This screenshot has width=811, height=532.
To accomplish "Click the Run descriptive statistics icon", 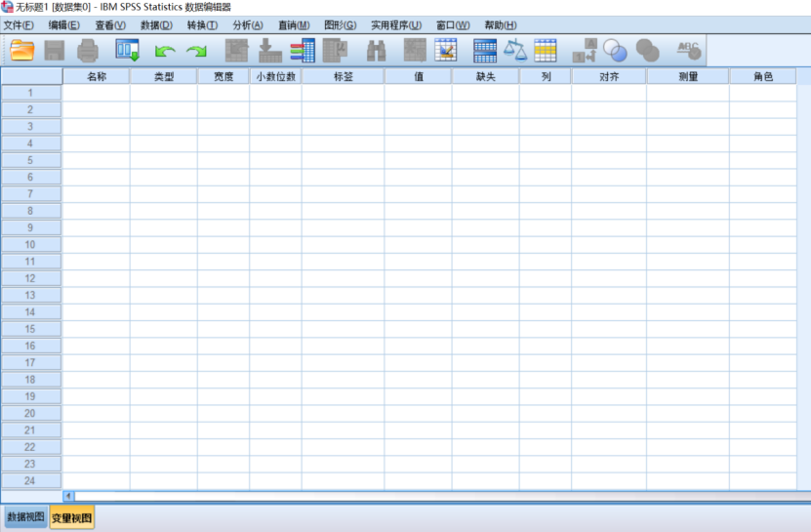I will tap(335, 50).
